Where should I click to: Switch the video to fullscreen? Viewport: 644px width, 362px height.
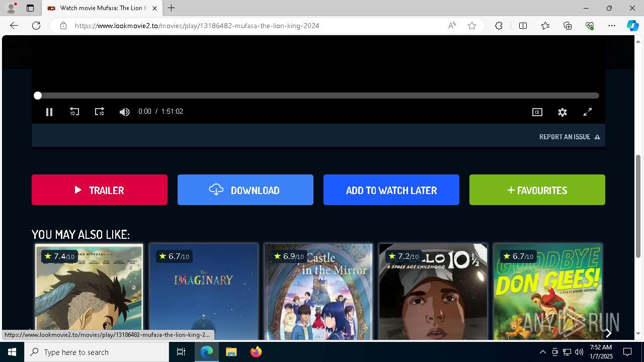[588, 112]
